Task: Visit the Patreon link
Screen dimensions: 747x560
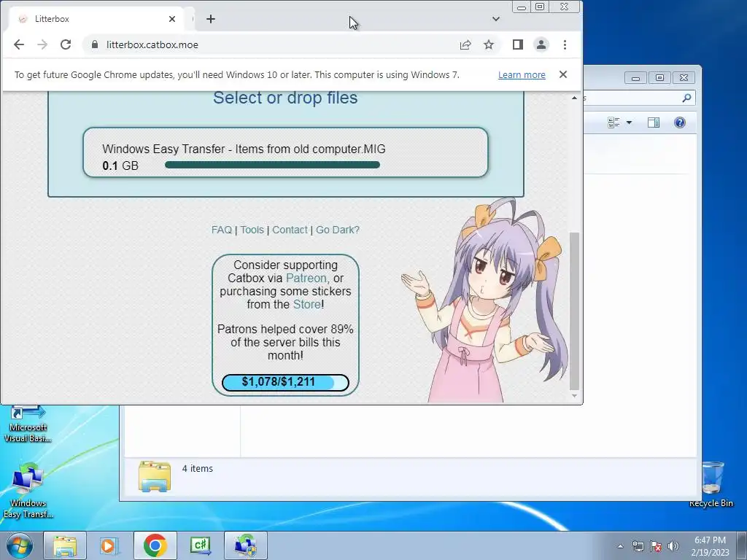Action: [x=306, y=278]
